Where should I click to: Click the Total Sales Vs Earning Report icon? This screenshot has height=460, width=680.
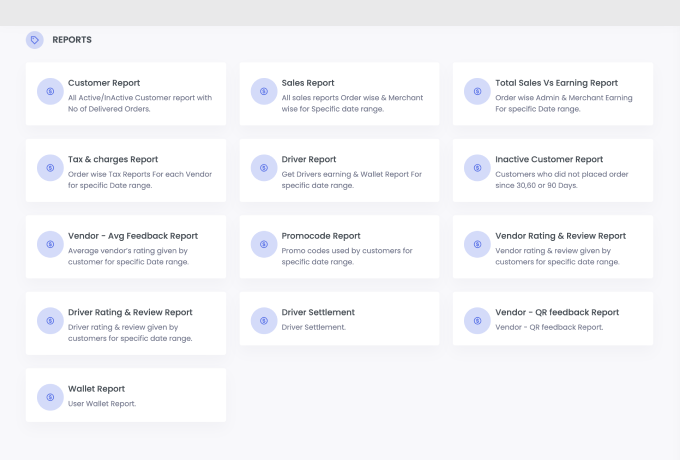click(477, 91)
